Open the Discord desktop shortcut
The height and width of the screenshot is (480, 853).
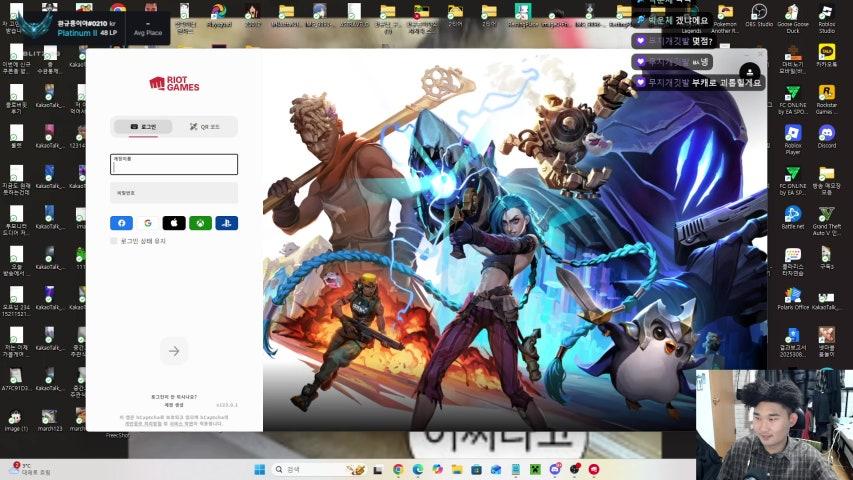click(x=827, y=137)
